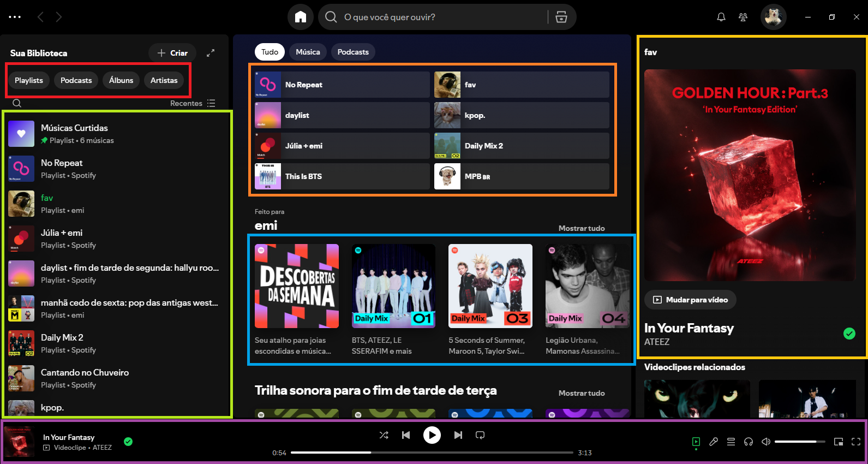Click the Golden Hour Part.3 album cover
This screenshot has width=868, height=464.
coord(750,175)
